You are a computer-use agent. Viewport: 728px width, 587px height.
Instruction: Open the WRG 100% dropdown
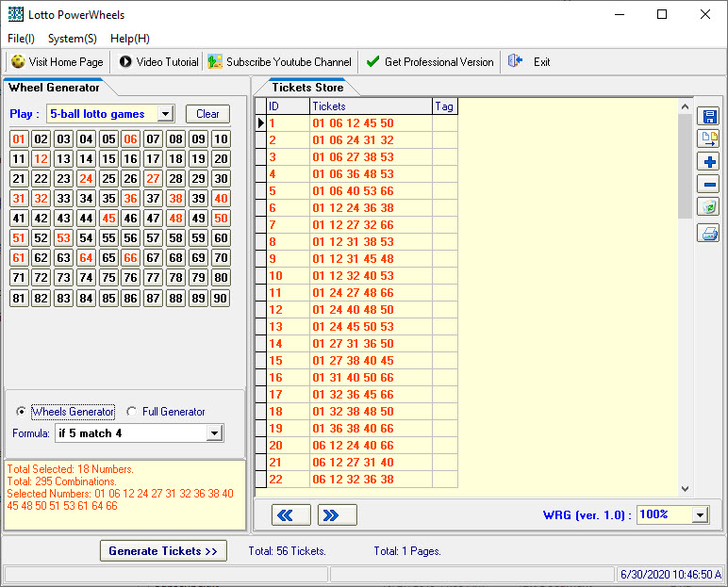[700, 514]
